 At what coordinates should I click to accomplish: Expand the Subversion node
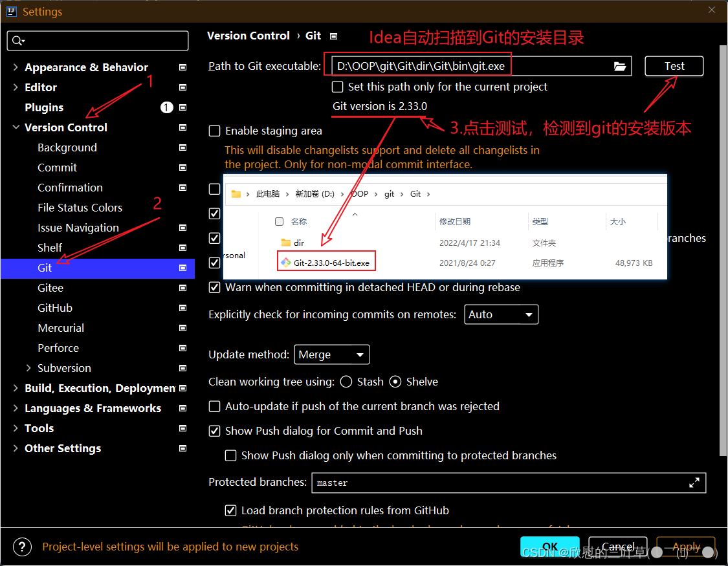click(28, 368)
